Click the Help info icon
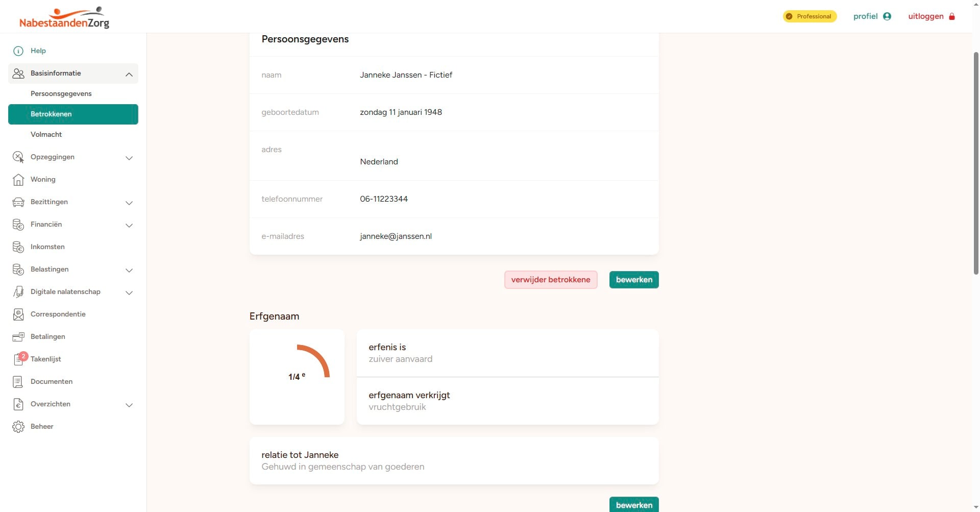 click(18, 51)
